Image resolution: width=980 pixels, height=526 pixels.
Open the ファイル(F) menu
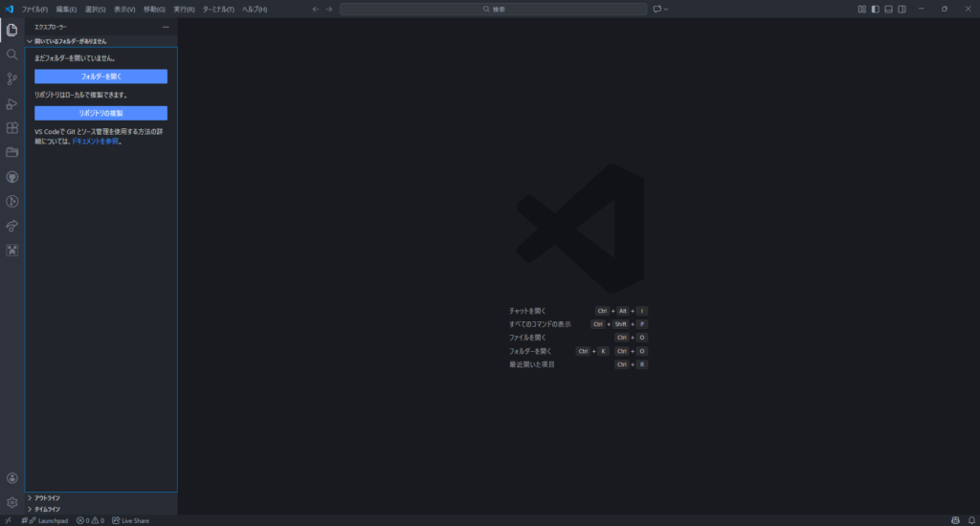pyautogui.click(x=34, y=9)
